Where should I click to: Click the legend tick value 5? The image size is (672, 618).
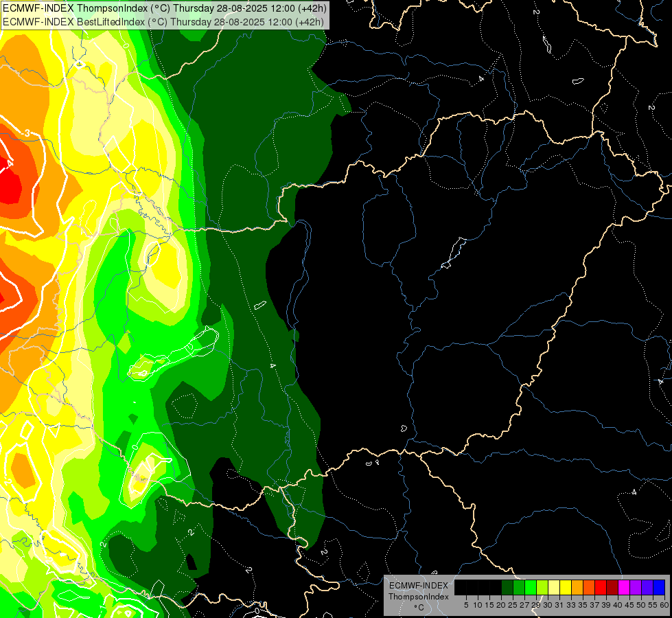pos(466,605)
